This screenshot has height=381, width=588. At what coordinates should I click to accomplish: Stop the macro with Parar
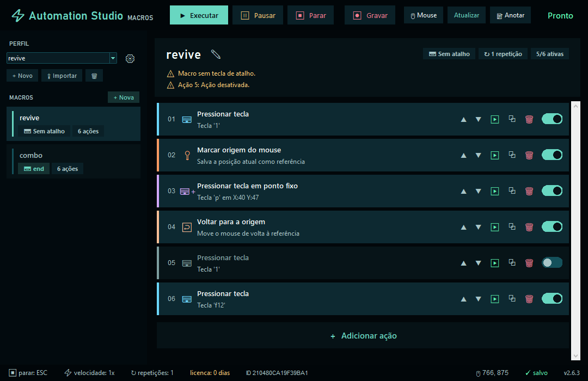pyautogui.click(x=310, y=15)
